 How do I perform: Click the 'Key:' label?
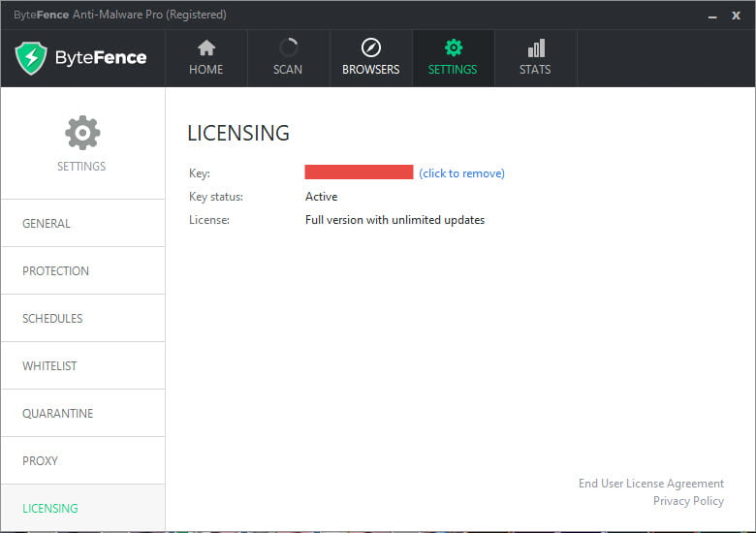(x=200, y=173)
